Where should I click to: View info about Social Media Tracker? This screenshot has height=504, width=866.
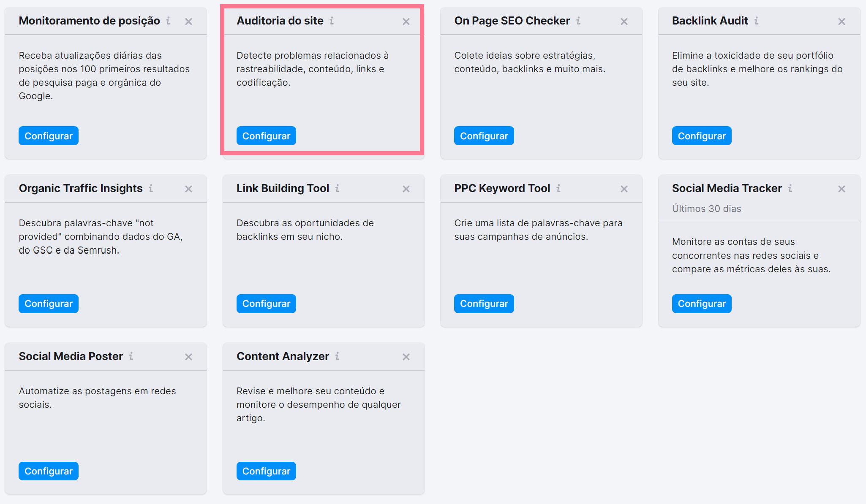(791, 189)
